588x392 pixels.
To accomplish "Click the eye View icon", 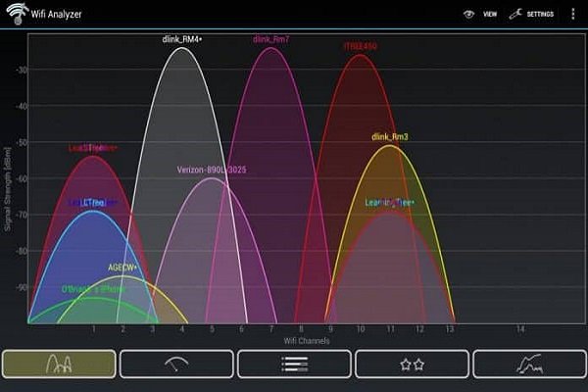I will pyautogui.click(x=468, y=15).
